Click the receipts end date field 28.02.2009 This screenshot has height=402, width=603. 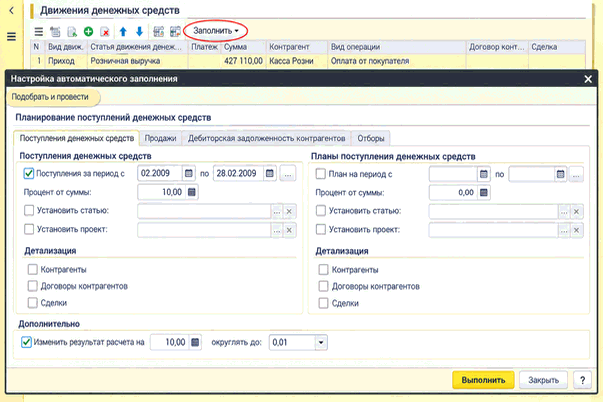coord(238,173)
